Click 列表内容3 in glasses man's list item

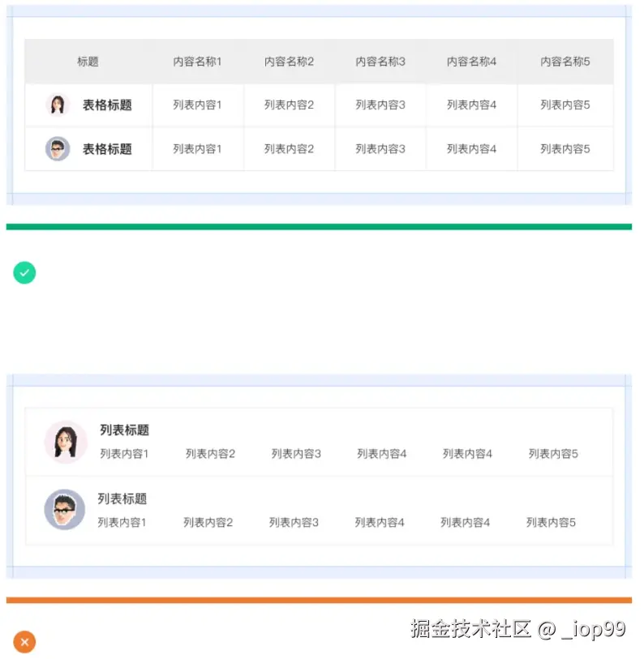pos(294,522)
